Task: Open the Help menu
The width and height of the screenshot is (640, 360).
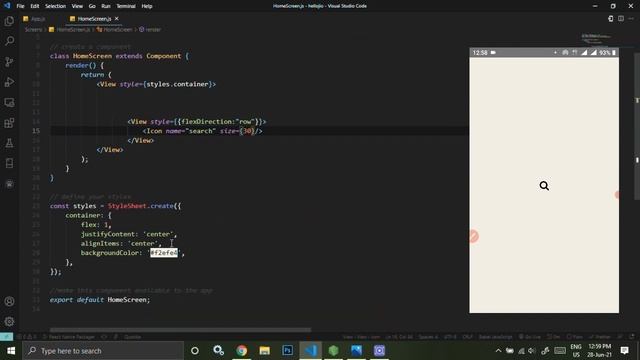Action: click(147, 6)
